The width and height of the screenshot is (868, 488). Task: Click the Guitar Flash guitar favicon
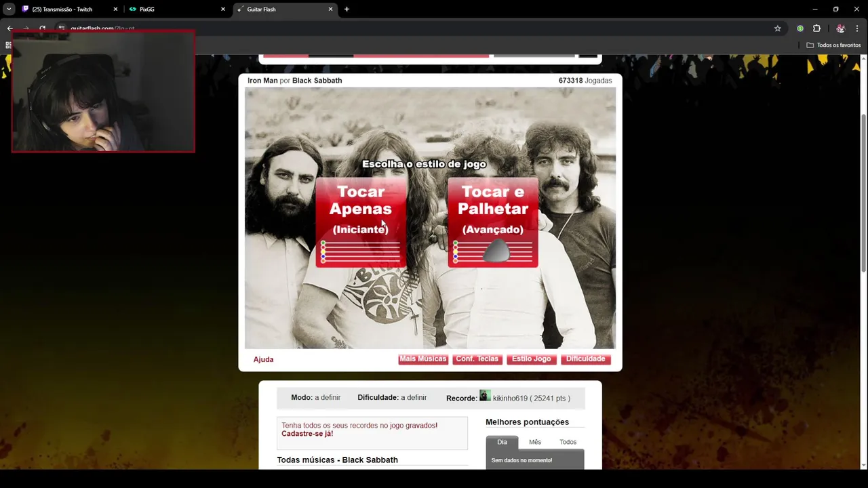tap(240, 9)
